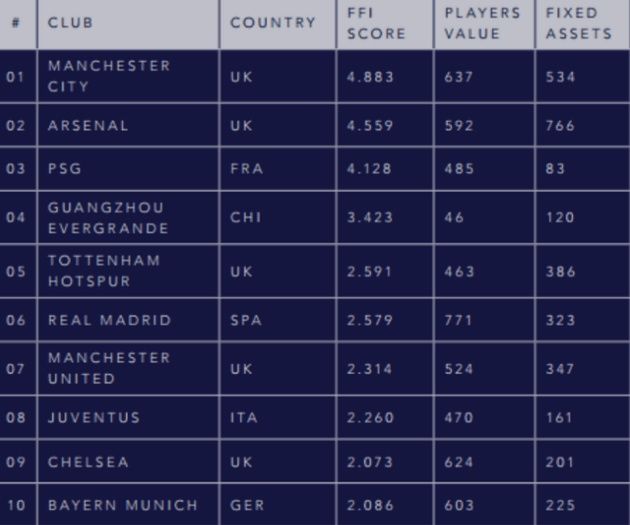Click the COUNTRY column header
This screenshot has height=525, width=630.
(x=273, y=23)
